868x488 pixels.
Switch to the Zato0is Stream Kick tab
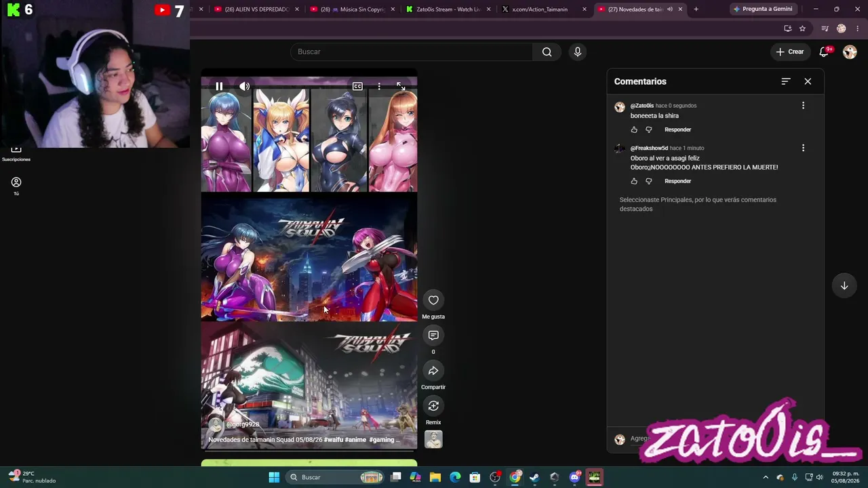tap(448, 9)
